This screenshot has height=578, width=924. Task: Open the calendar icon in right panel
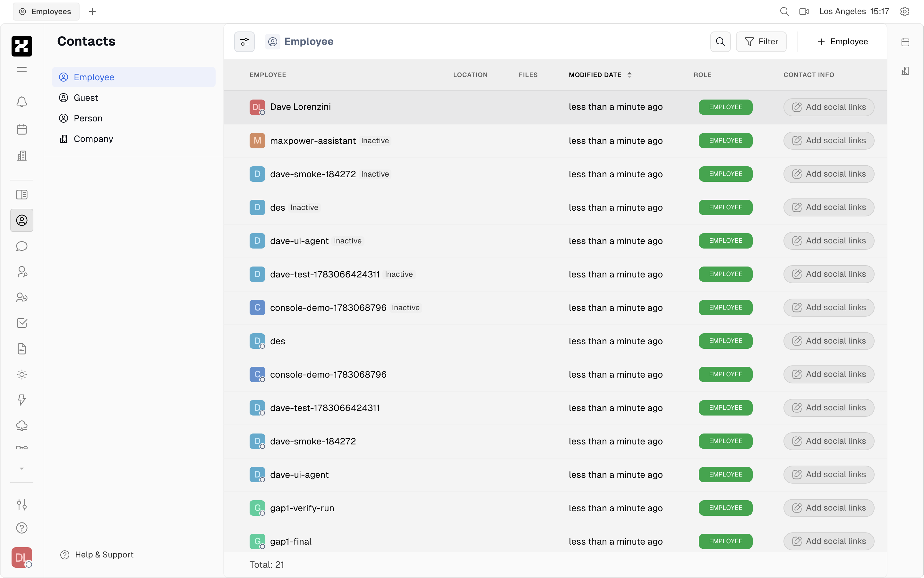905,42
